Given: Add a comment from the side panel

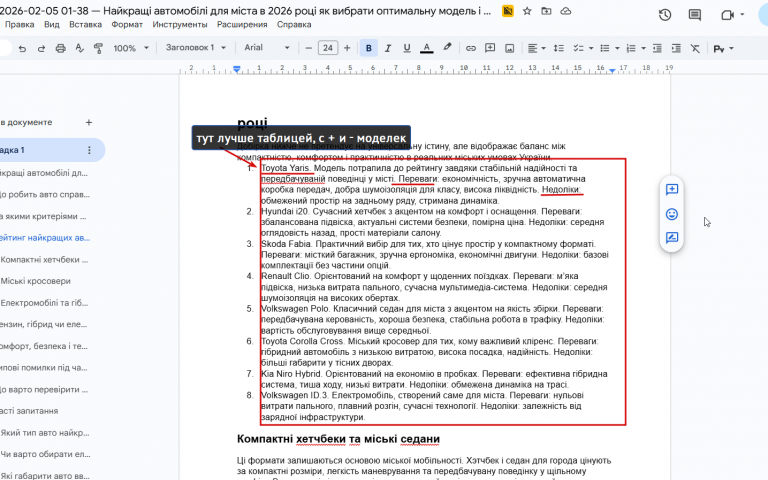Looking at the screenshot, I should 672,190.
